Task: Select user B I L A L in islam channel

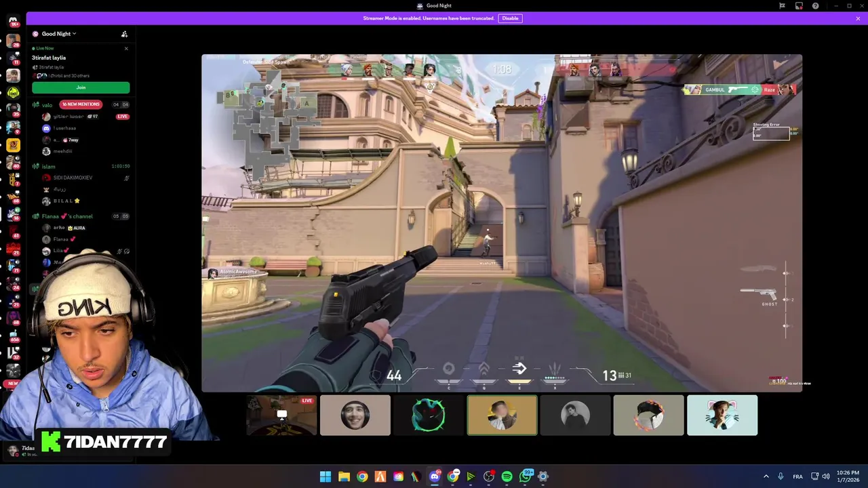Action: pyautogui.click(x=66, y=201)
